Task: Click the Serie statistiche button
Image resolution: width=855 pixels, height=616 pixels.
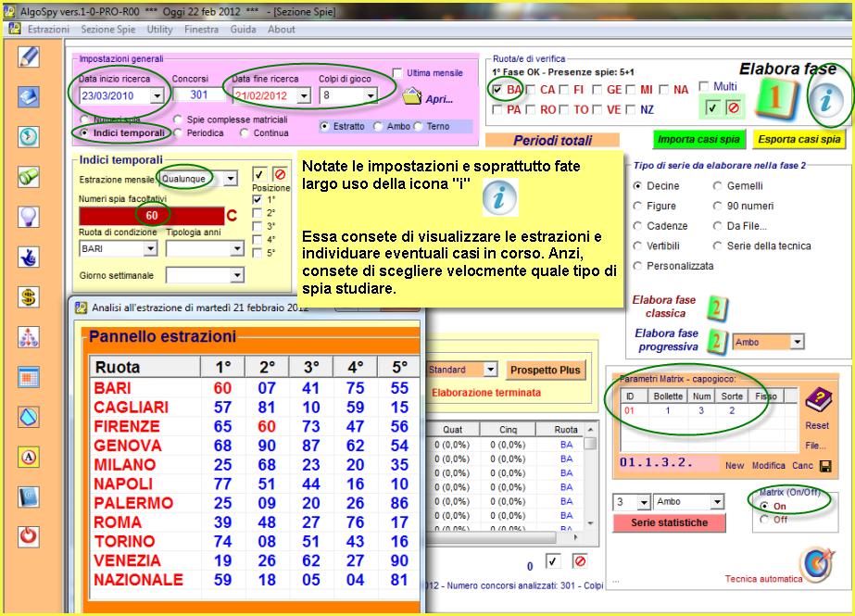Action: 669,522
